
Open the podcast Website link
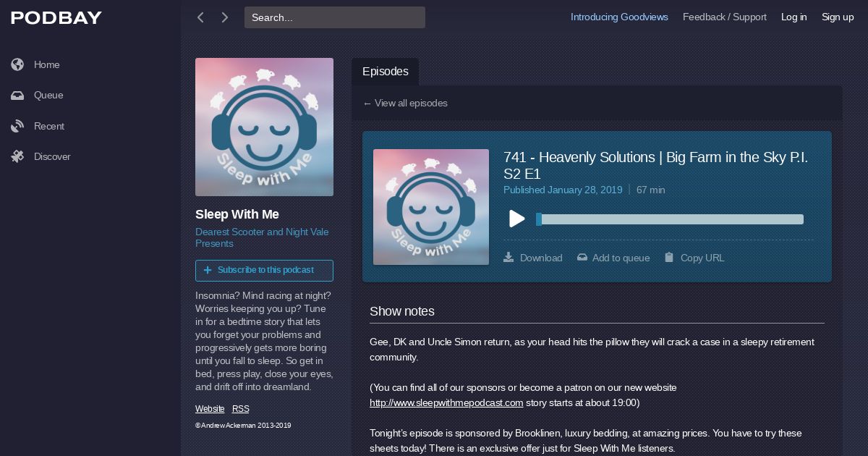pos(210,409)
